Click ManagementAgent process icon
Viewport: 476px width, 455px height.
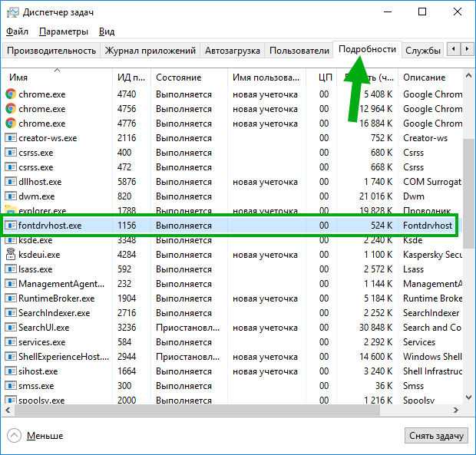pos(11,284)
